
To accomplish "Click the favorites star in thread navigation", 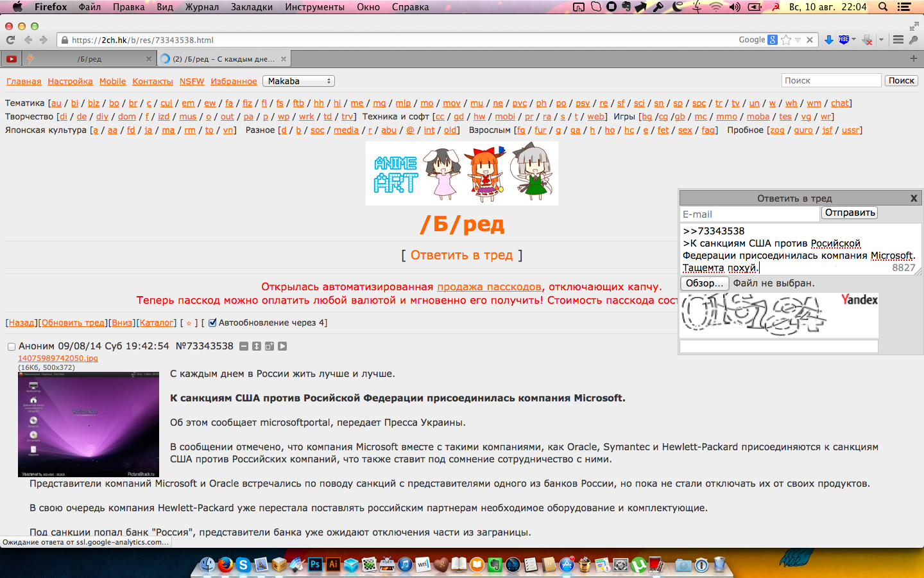I will pos(189,323).
